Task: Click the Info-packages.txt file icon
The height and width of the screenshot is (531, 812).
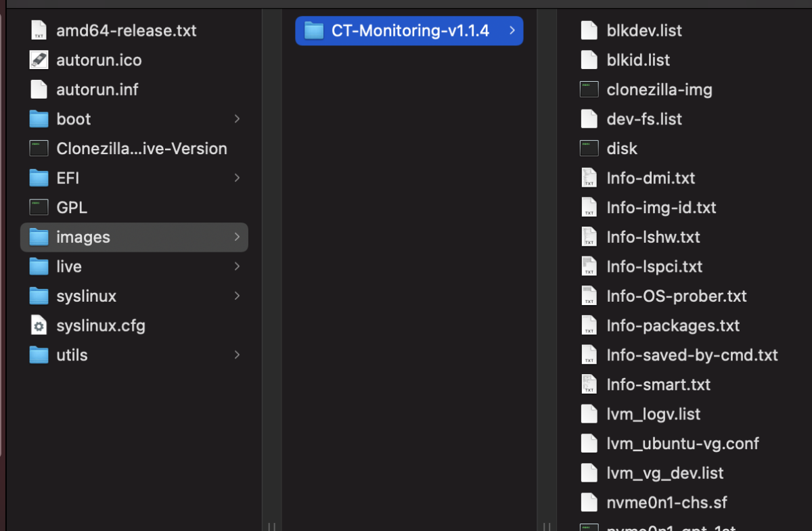Action: point(589,325)
